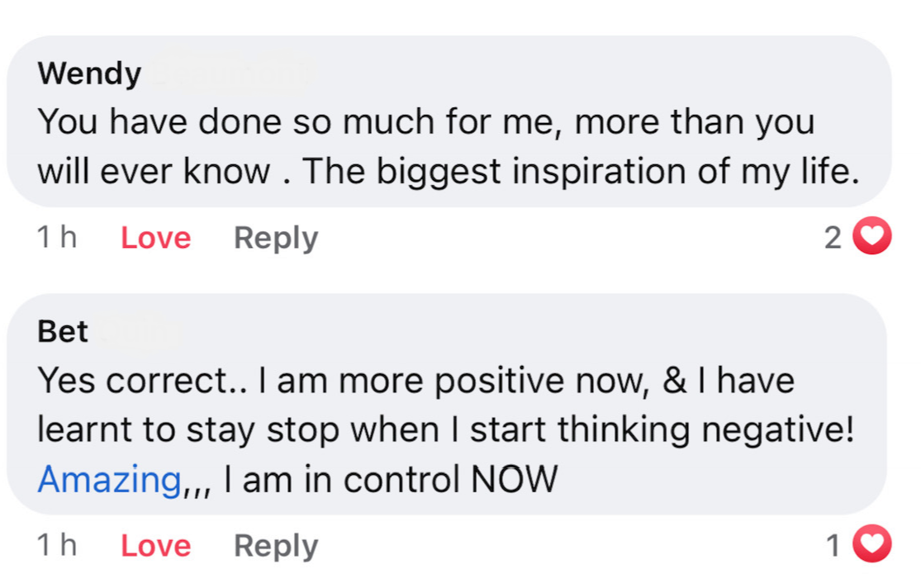The height and width of the screenshot is (588, 921).
Task: Toggle Love on Wendy's comment
Action: 155,238
